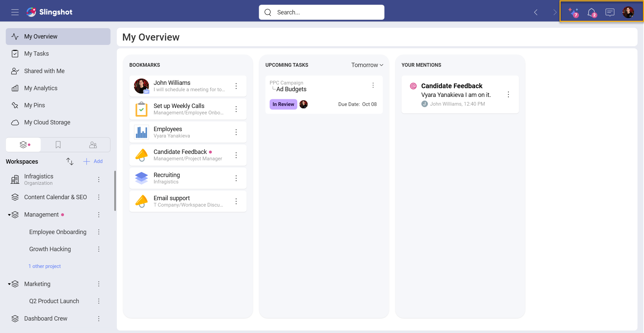Open options for Dashboard Crew
The image size is (644, 333).
tap(99, 319)
